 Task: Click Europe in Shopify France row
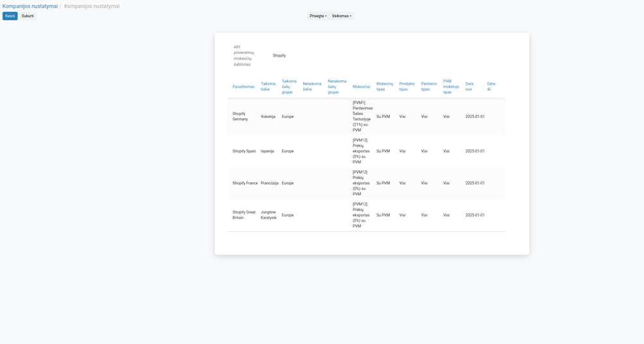[x=287, y=184]
